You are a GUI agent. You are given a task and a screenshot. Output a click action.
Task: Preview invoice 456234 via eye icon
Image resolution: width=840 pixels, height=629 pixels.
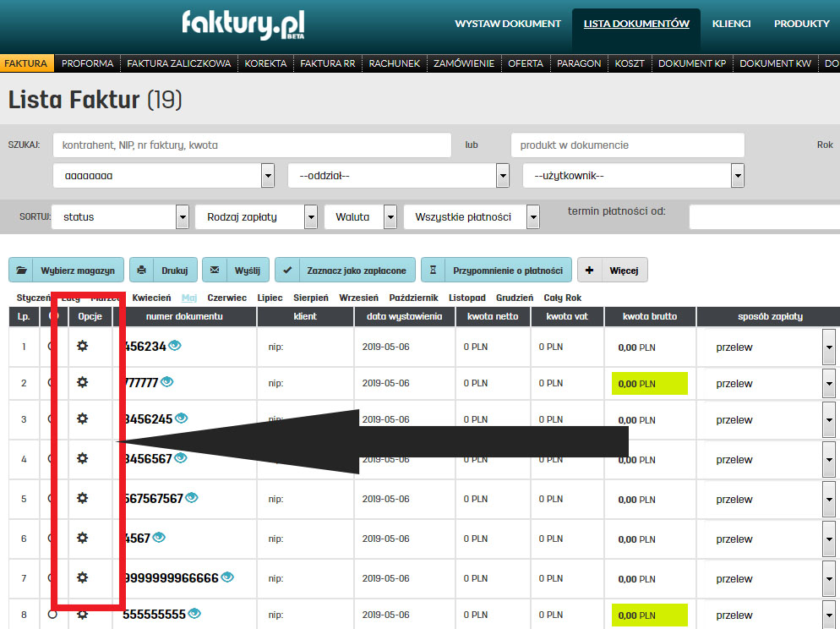175,345
